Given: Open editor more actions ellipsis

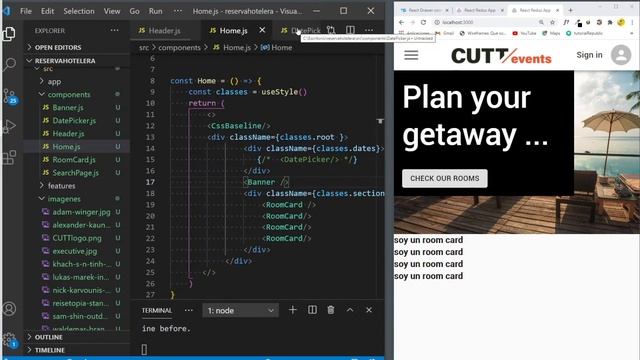Looking at the screenshot, I should pos(369,30).
